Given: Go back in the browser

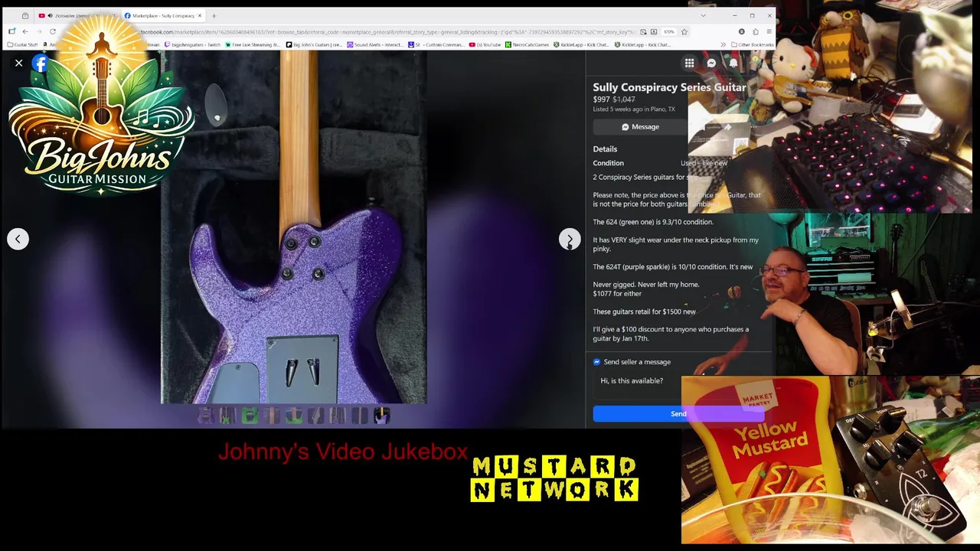Looking at the screenshot, I should pos(25,31).
